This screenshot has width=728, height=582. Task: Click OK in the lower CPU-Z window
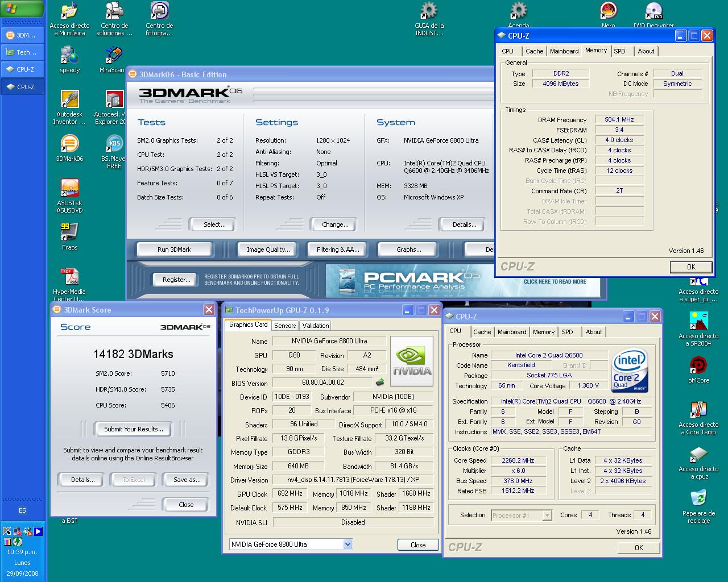tap(639, 547)
